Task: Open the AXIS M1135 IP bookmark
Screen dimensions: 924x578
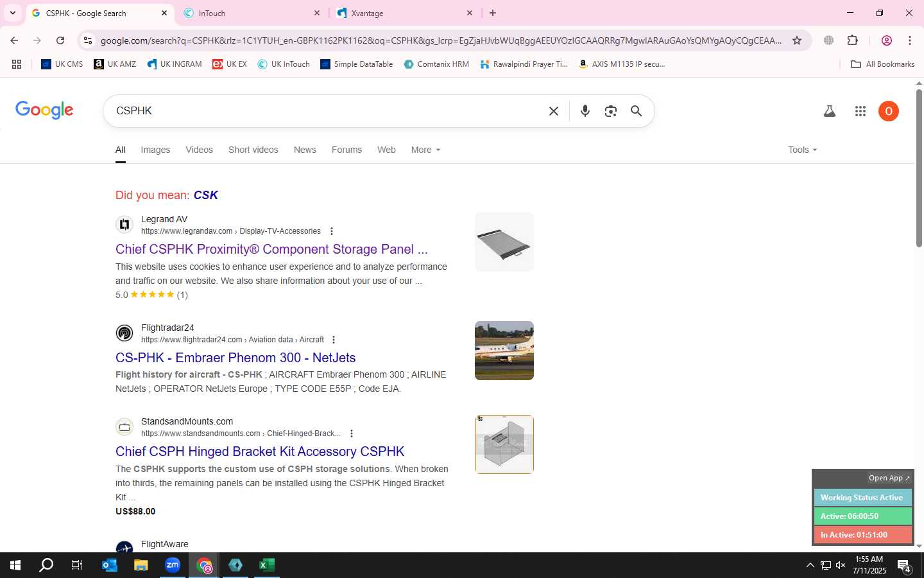Action: click(622, 64)
